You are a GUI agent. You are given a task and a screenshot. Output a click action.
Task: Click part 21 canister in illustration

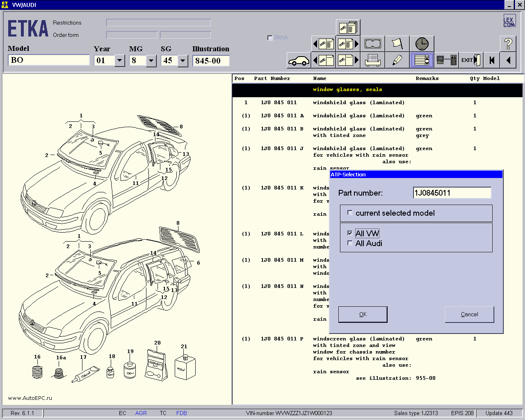pyautogui.click(x=185, y=366)
